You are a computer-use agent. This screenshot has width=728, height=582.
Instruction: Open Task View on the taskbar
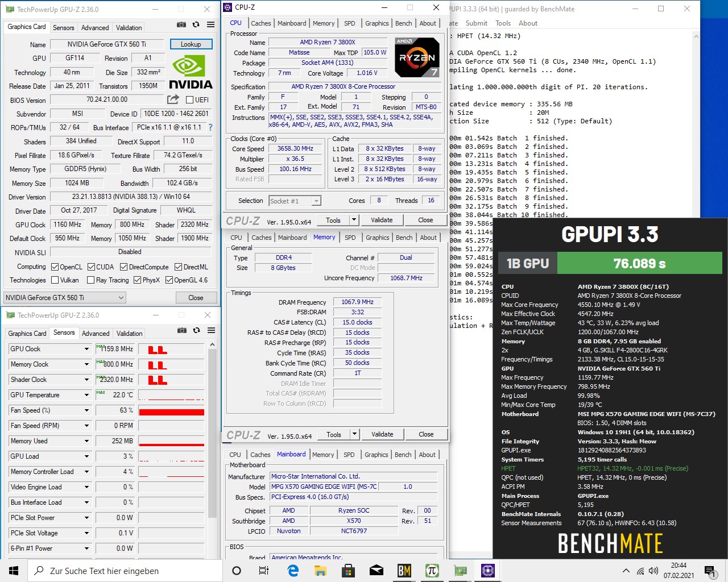264,571
